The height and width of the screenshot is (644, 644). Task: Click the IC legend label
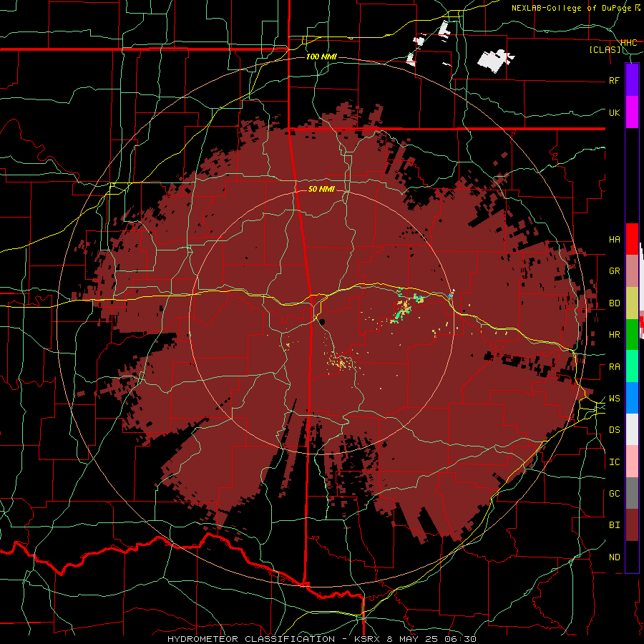614,462
